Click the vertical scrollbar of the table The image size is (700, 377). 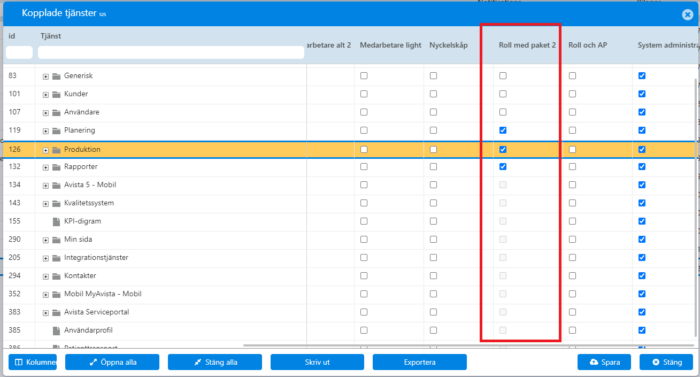pyautogui.click(x=696, y=208)
